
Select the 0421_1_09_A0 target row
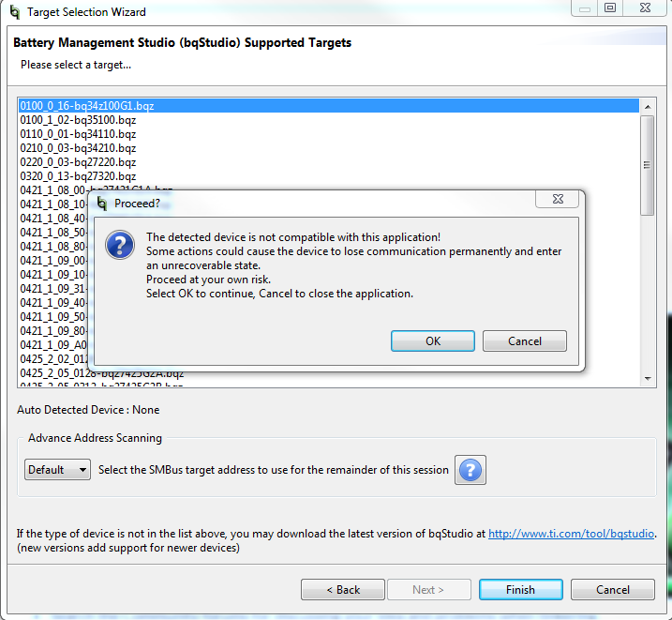(x=53, y=345)
